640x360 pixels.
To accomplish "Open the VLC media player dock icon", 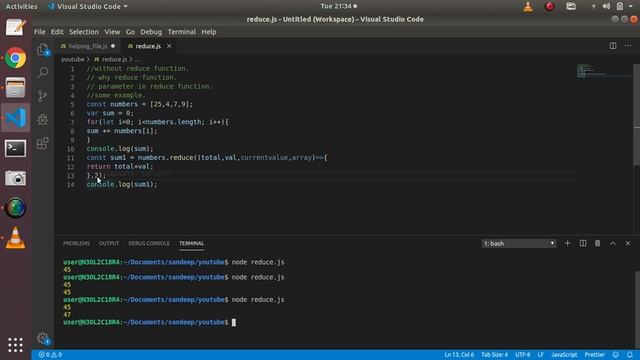I will (x=16, y=238).
